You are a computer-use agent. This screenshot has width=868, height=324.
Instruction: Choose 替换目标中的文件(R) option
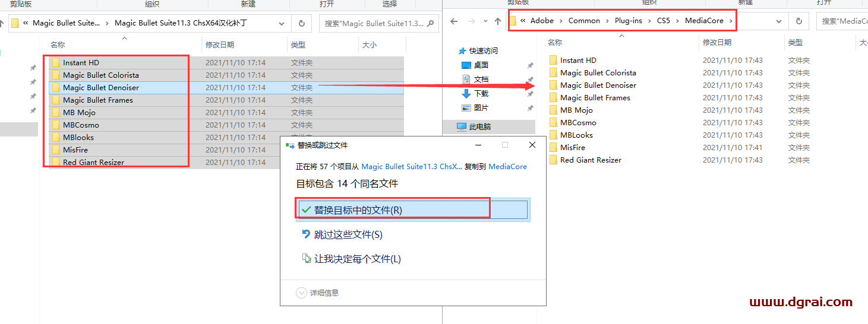(x=413, y=210)
